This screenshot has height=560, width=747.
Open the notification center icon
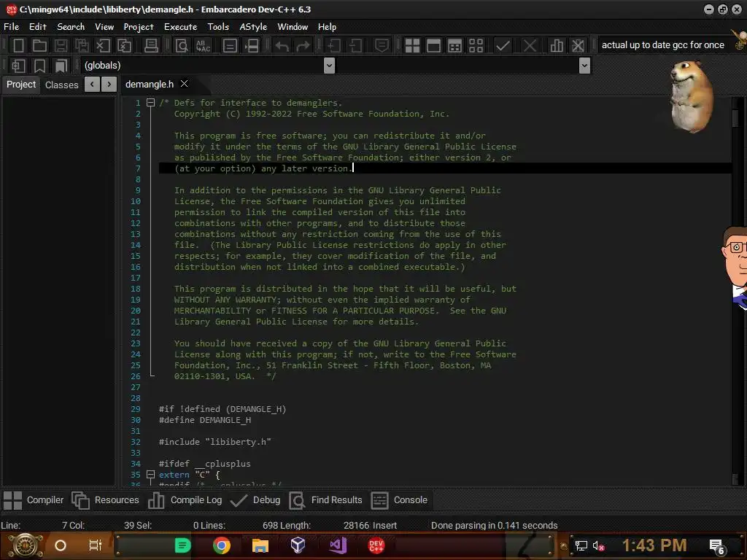(717, 546)
